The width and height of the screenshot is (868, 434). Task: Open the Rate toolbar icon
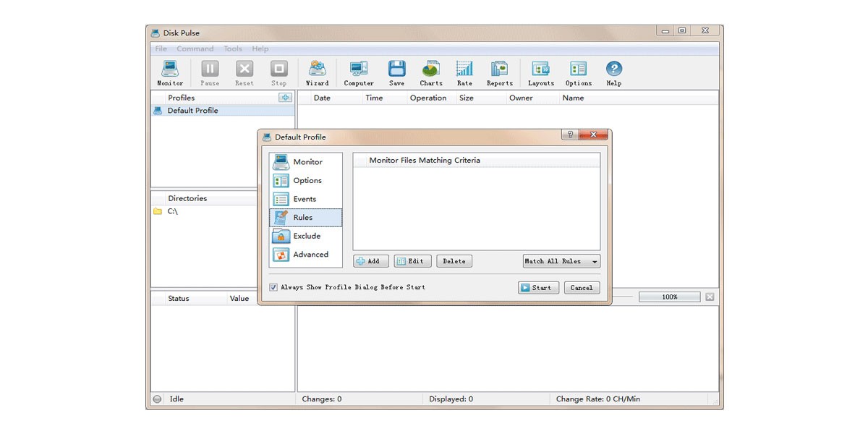pyautogui.click(x=464, y=73)
